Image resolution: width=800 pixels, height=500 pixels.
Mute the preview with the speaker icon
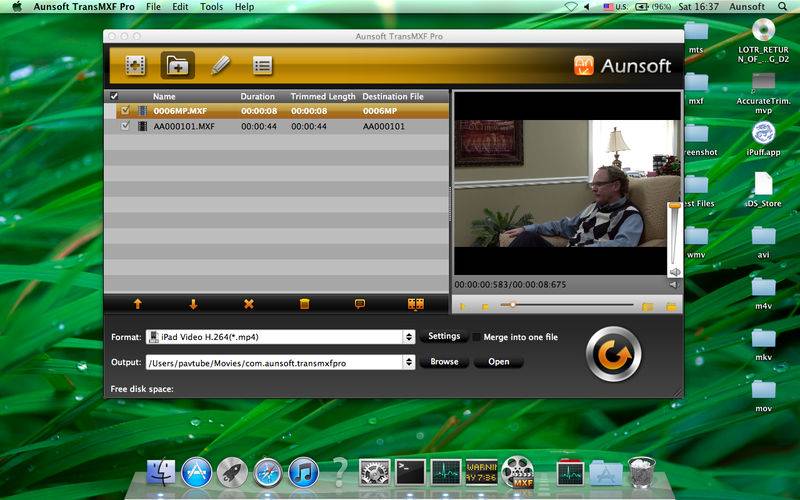pos(674,285)
